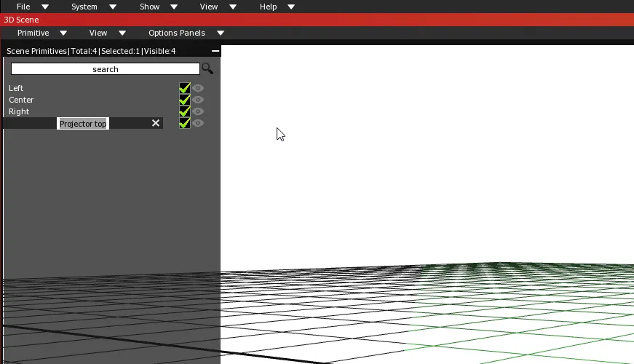Hide the Left primitive with eye icon
Screen dimensions: 634x364
[x=198, y=88]
